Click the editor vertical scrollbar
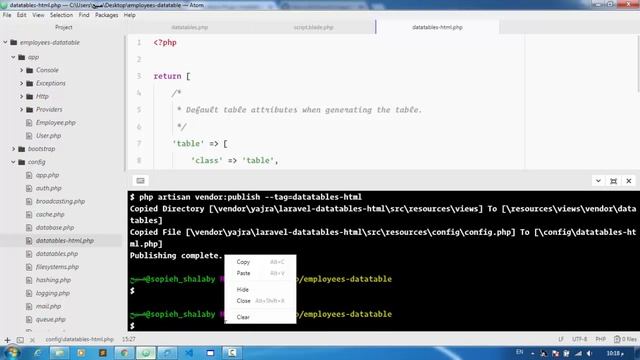640x360 pixels. pos(638,63)
